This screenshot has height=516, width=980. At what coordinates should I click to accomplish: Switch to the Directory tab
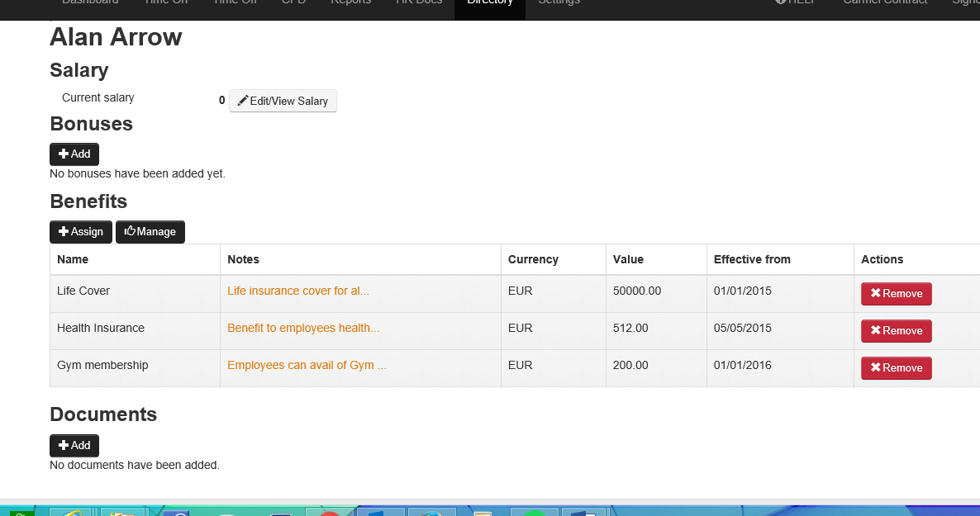489,3
